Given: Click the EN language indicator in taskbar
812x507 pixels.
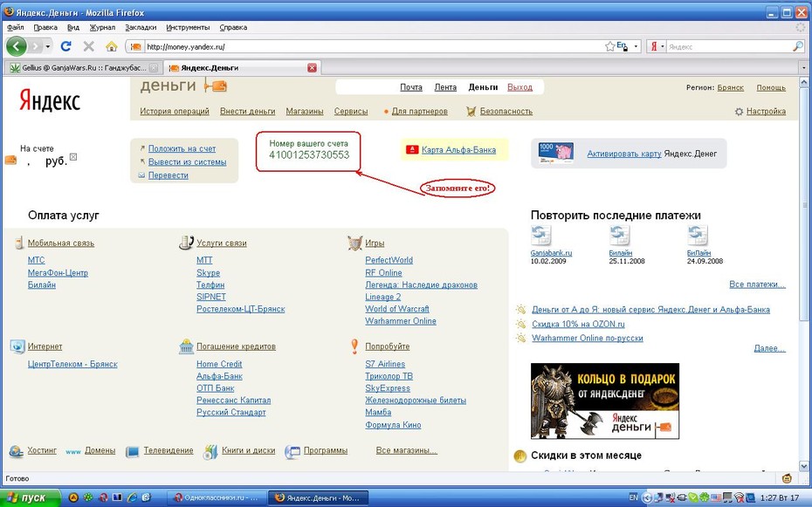Looking at the screenshot, I should [x=633, y=497].
